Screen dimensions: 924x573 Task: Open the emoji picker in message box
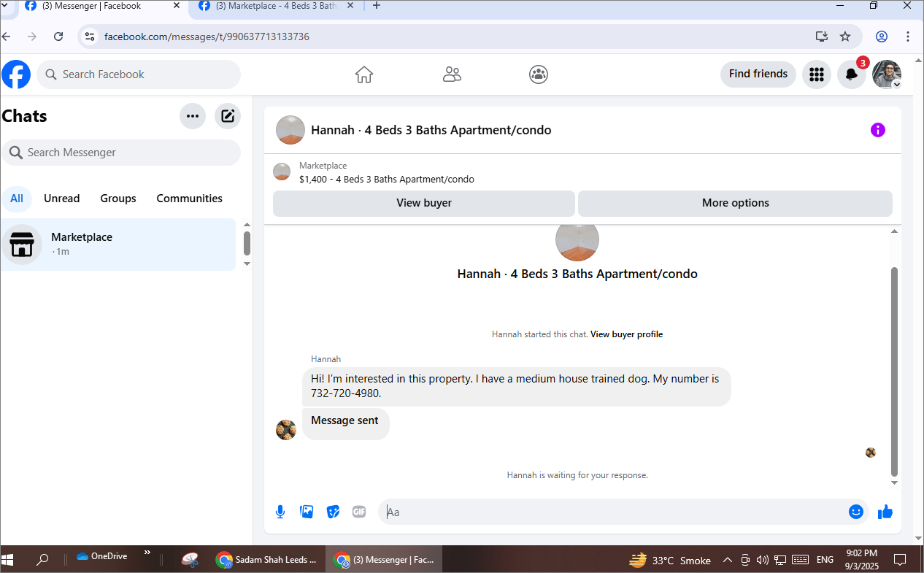(856, 512)
